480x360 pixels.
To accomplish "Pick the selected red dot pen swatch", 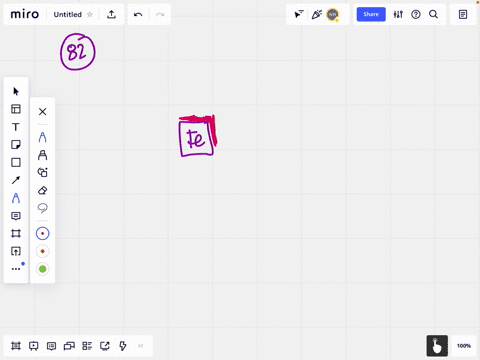I will click(x=42, y=233).
